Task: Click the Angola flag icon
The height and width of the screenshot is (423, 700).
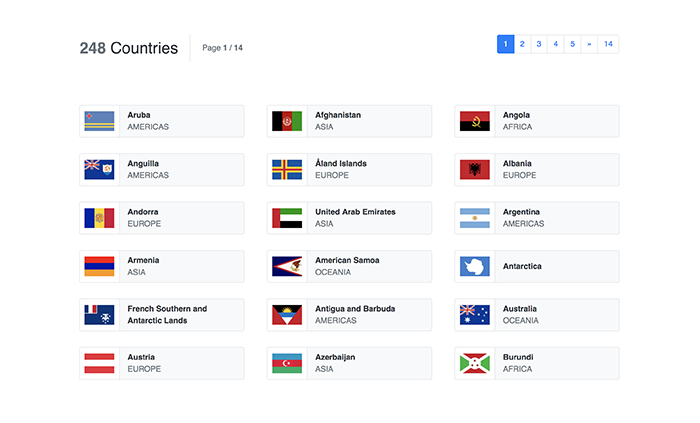Action: (474, 121)
